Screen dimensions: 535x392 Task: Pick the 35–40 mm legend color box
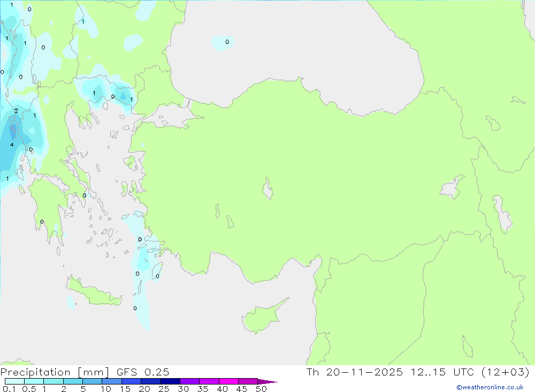209,381
